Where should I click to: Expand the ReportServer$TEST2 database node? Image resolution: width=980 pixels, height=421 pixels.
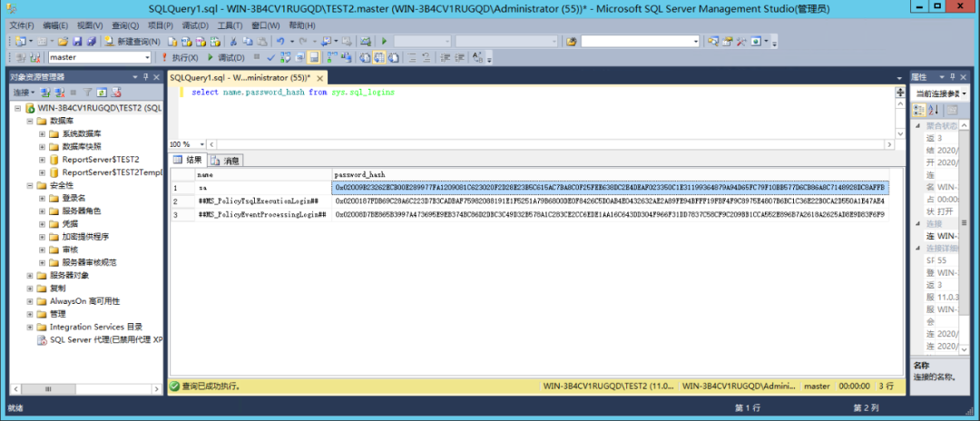pyautogui.click(x=42, y=160)
